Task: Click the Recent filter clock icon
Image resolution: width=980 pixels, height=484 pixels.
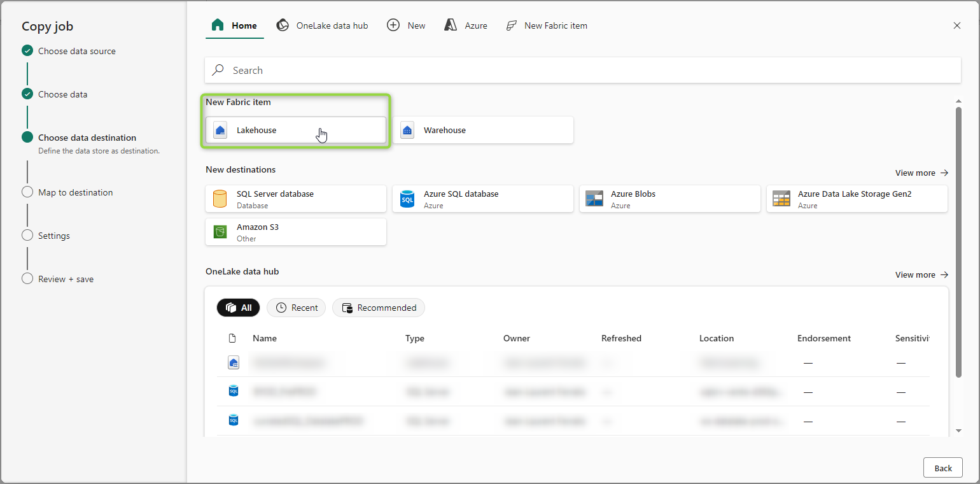Action: 281,308
